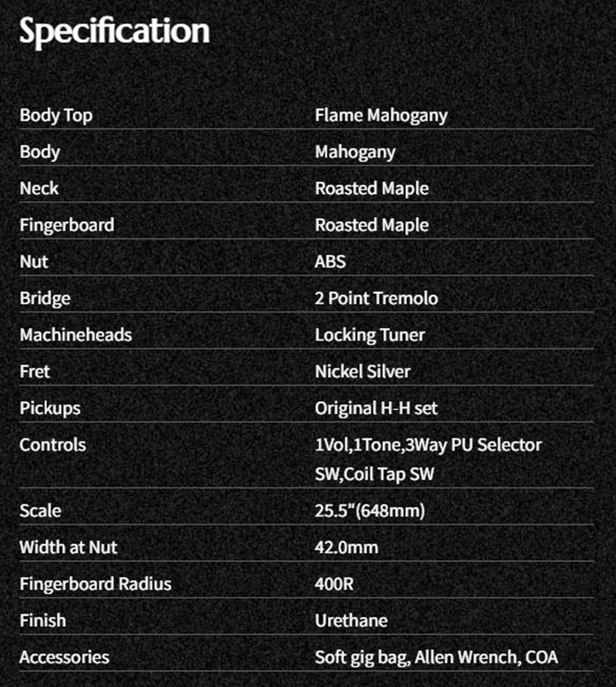The height and width of the screenshot is (687, 616).
Task: Select the Nut label
Action: [34, 262]
